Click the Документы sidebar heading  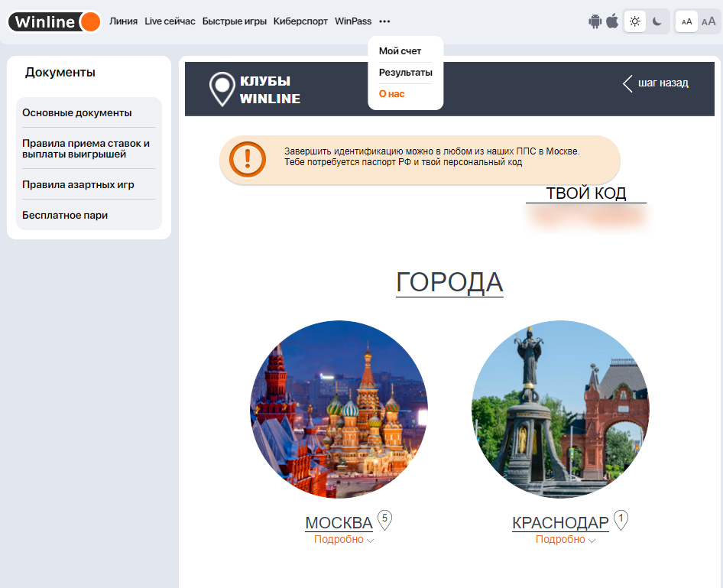(x=60, y=73)
